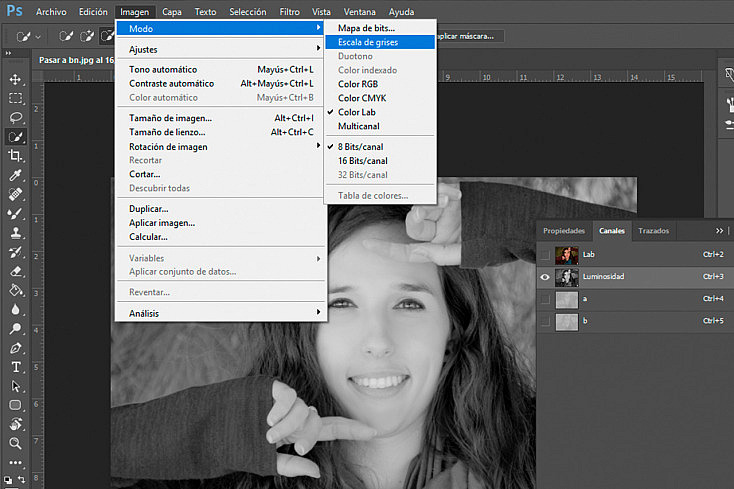Select the Brush tool
Image resolution: width=734 pixels, height=489 pixels.
point(15,213)
